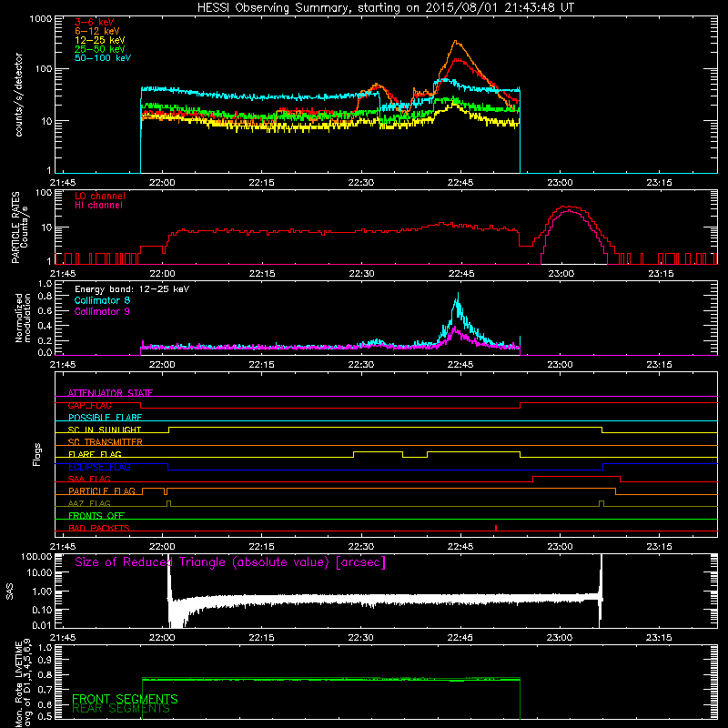Viewport: 728px width, 728px height.
Task: Select the '12-25 keV' legend entry
Action: click(100, 40)
